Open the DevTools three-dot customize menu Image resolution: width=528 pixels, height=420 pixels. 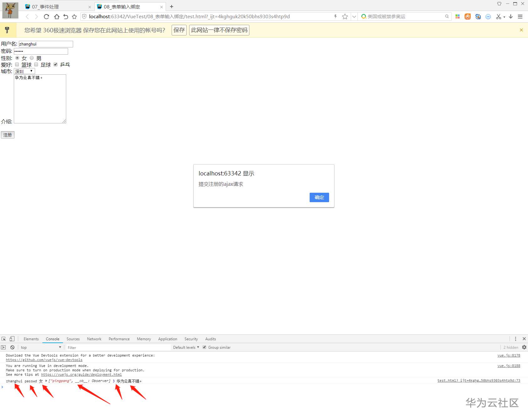[x=515, y=339]
